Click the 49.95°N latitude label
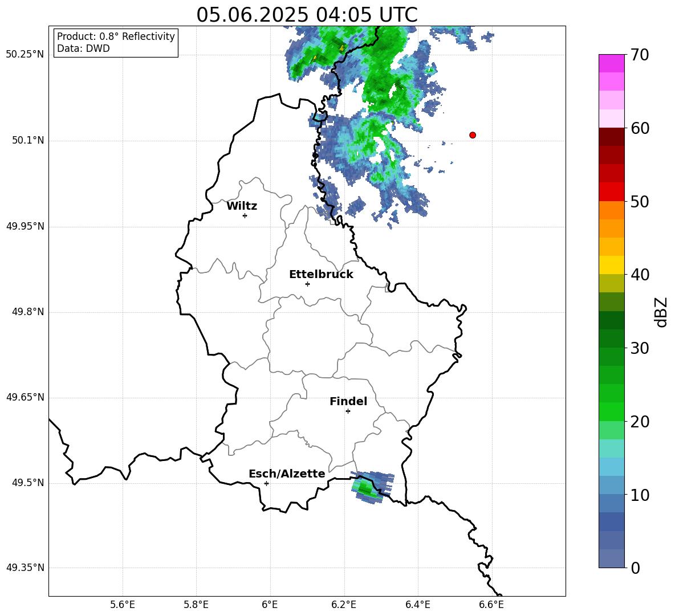675x616 pixels. coord(25,226)
